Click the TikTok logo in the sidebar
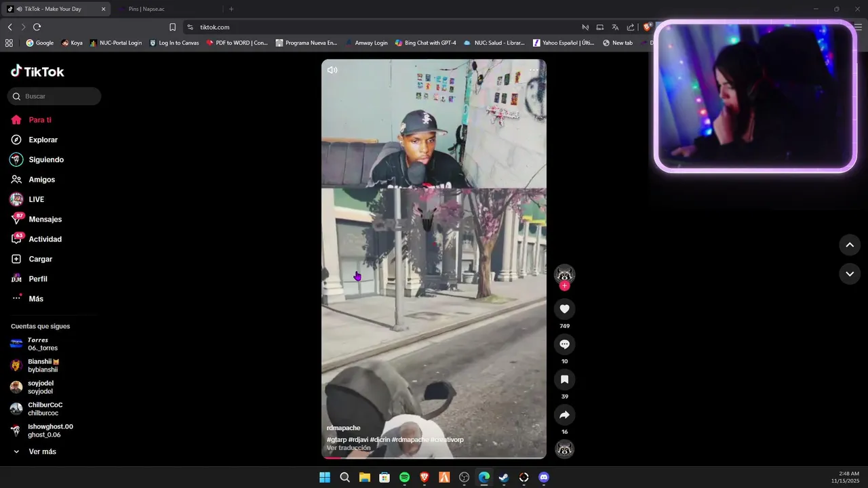The image size is (868, 488). pyautogui.click(x=37, y=71)
